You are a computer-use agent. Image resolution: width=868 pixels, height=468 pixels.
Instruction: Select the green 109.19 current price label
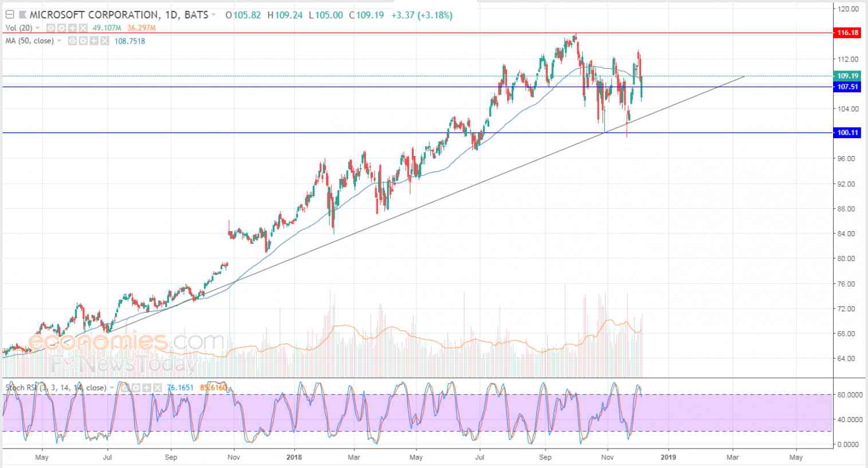click(847, 76)
